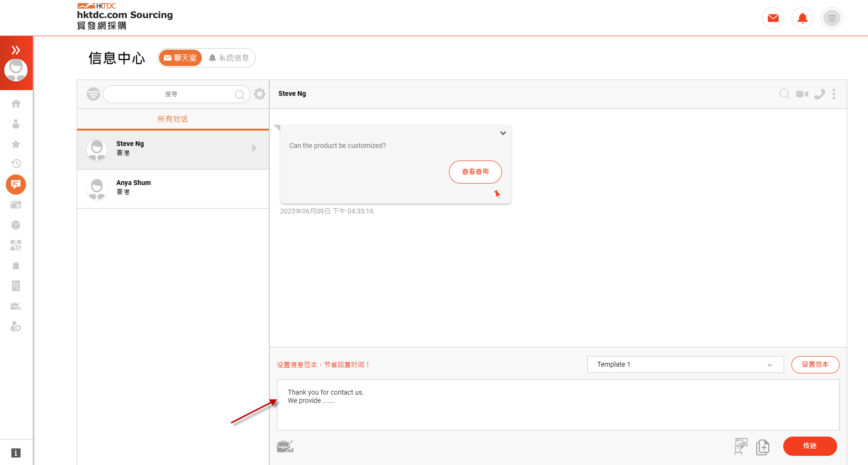Expand the sidebar with double-arrow icon
The height and width of the screenshot is (465, 868).
point(16,50)
